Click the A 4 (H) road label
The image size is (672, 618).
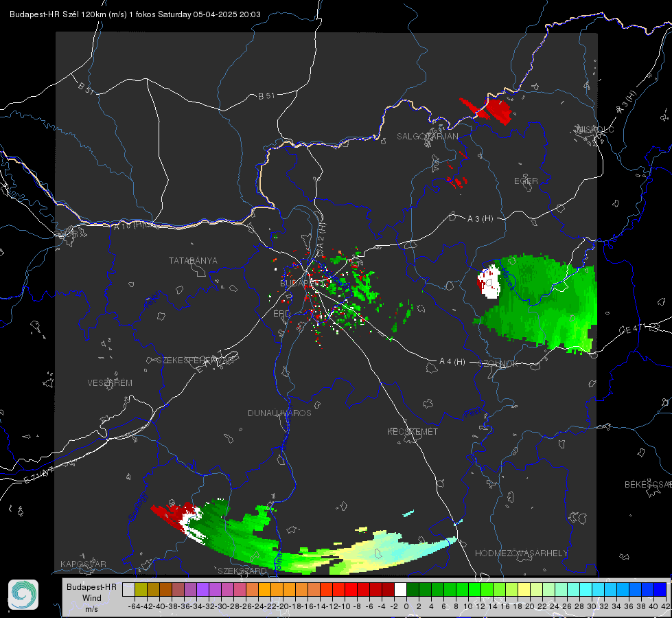click(x=452, y=362)
